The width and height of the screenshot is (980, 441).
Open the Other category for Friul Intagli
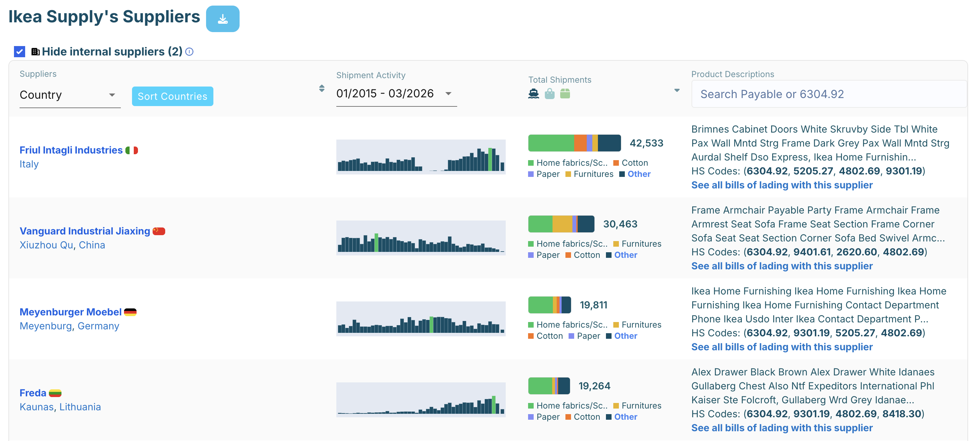(639, 174)
